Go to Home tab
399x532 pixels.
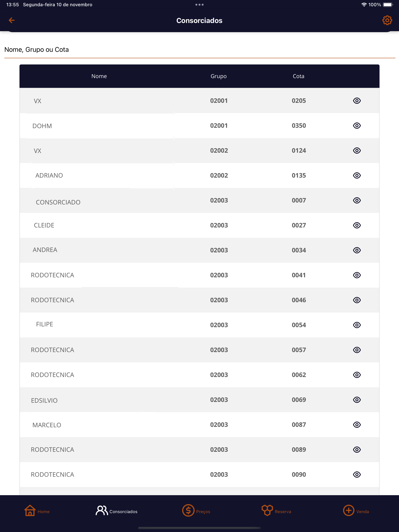click(37, 511)
